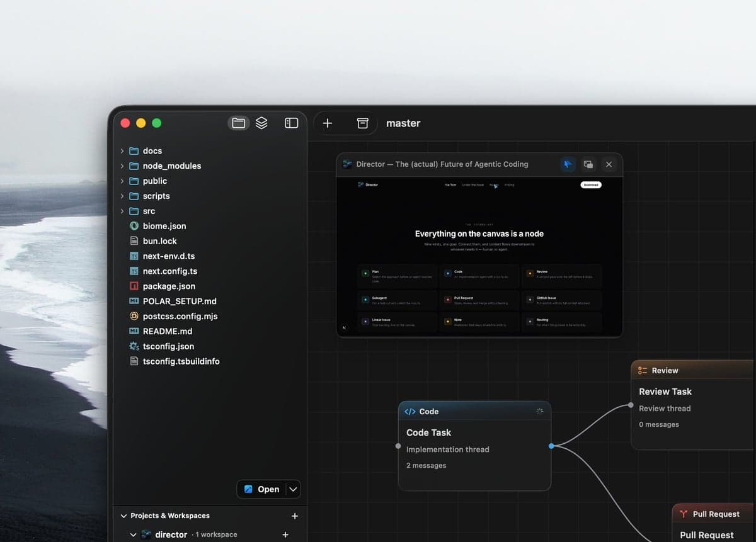Image resolution: width=756 pixels, height=542 pixels.
Task: Click the tsconfig.json gear icon
Action: pyautogui.click(x=134, y=347)
